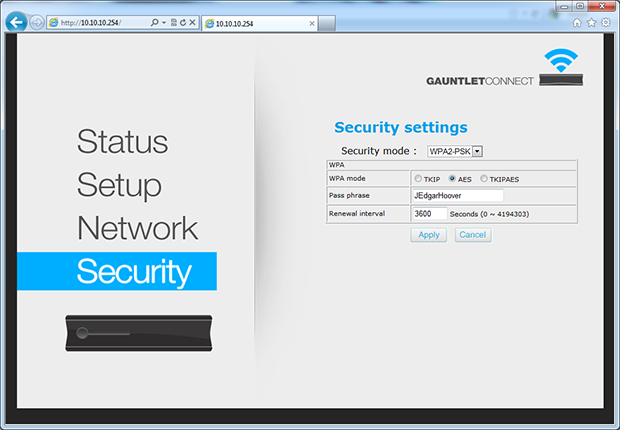Refresh the page using the reload icon
Viewport: 620px width, 430px height.
(x=183, y=22)
